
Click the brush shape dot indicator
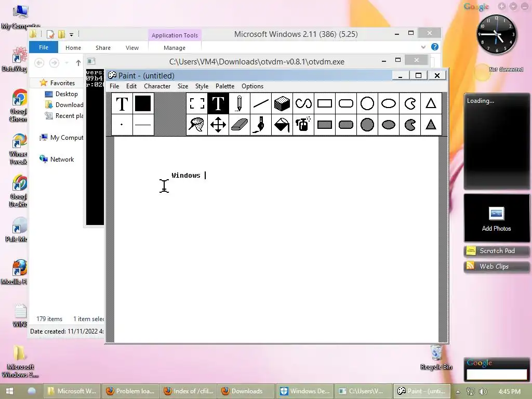click(122, 125)
